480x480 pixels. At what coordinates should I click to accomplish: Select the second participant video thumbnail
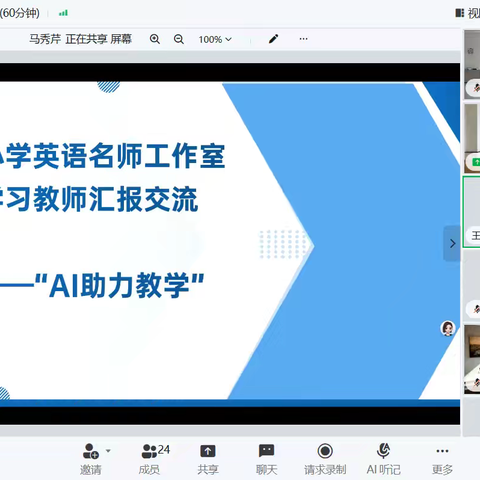472,138
